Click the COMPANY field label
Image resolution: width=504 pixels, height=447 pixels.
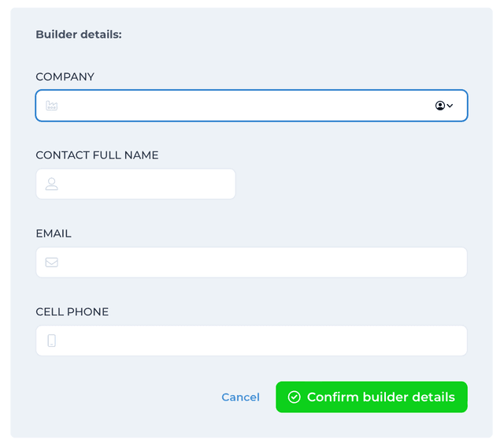pos(65,77)
